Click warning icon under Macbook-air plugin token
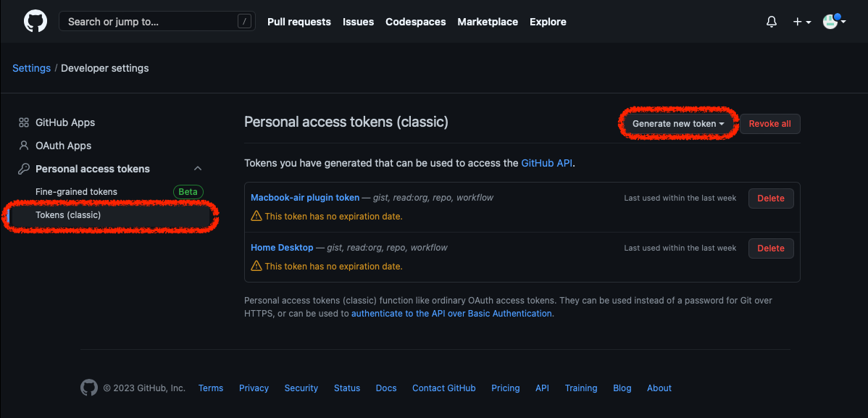The width and height of the screenshot is (868, 418). [256, 216]
